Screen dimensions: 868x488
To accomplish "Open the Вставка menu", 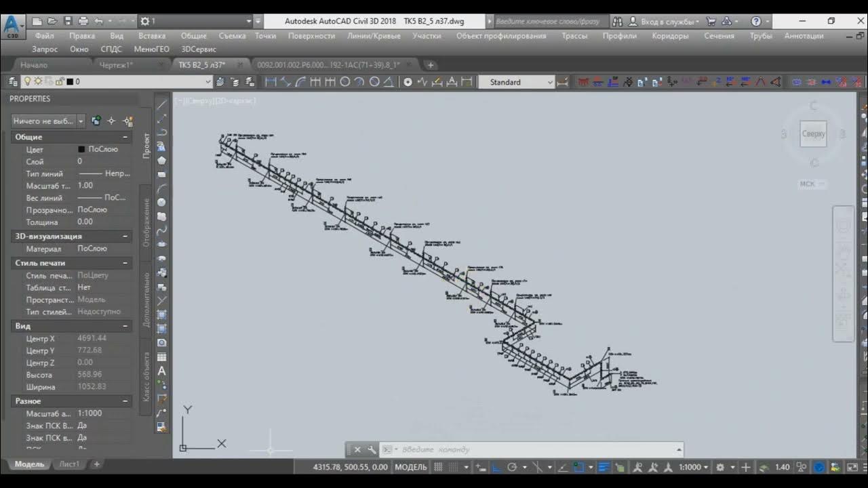I will pyautogui.click(x=152, y=36).
